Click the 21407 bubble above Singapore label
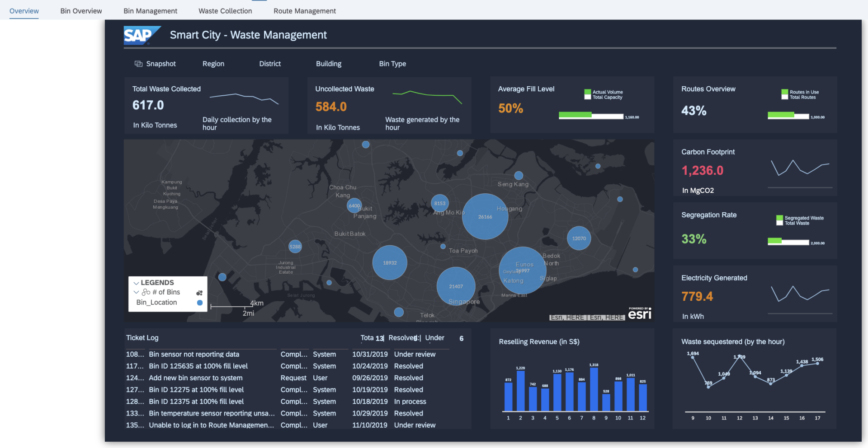The image size is (868, 448). pos(456,286)
